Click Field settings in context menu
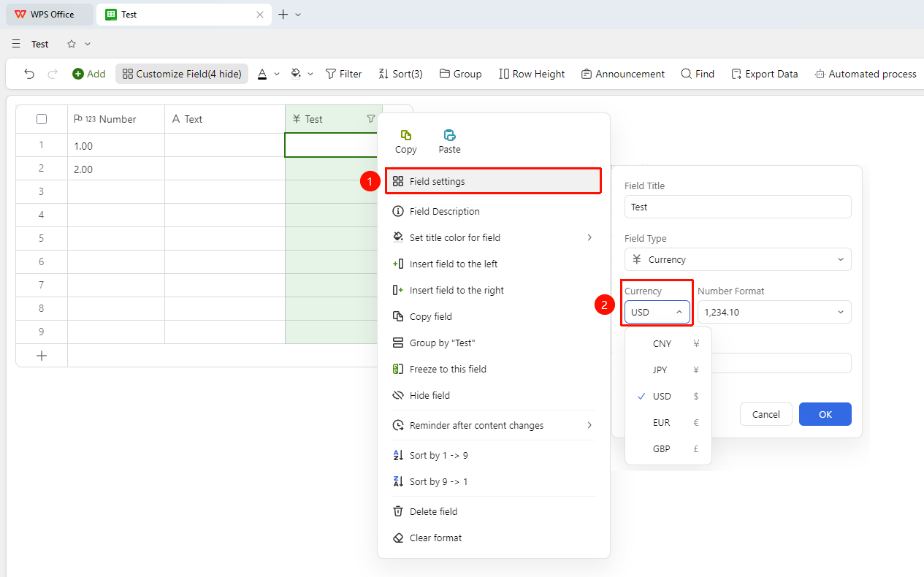 click(494, 181)
